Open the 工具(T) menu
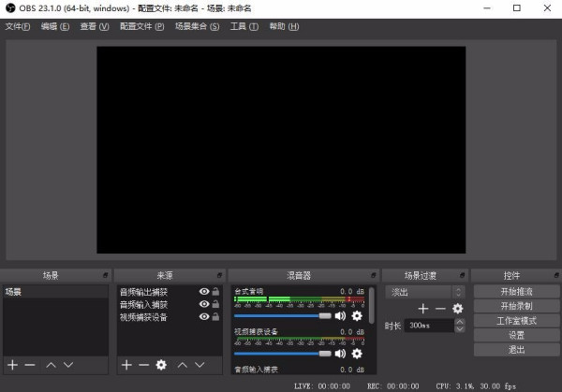562x392 pixels. pyautogui.click(x=244, y=26)
